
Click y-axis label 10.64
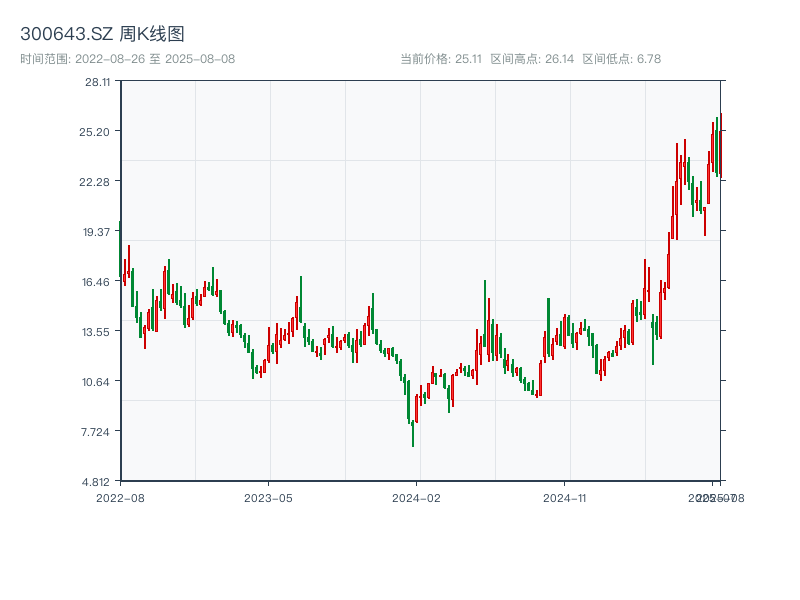click(96, 382)
